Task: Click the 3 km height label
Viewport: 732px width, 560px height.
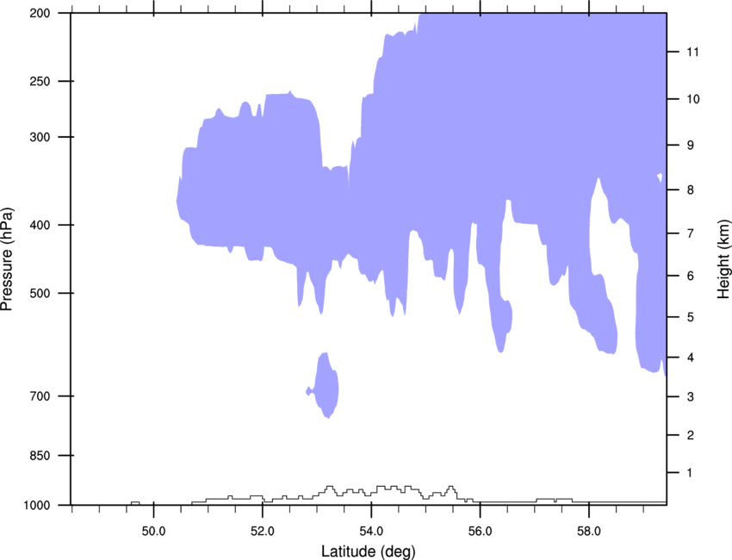Action: [x=691, y=397]
